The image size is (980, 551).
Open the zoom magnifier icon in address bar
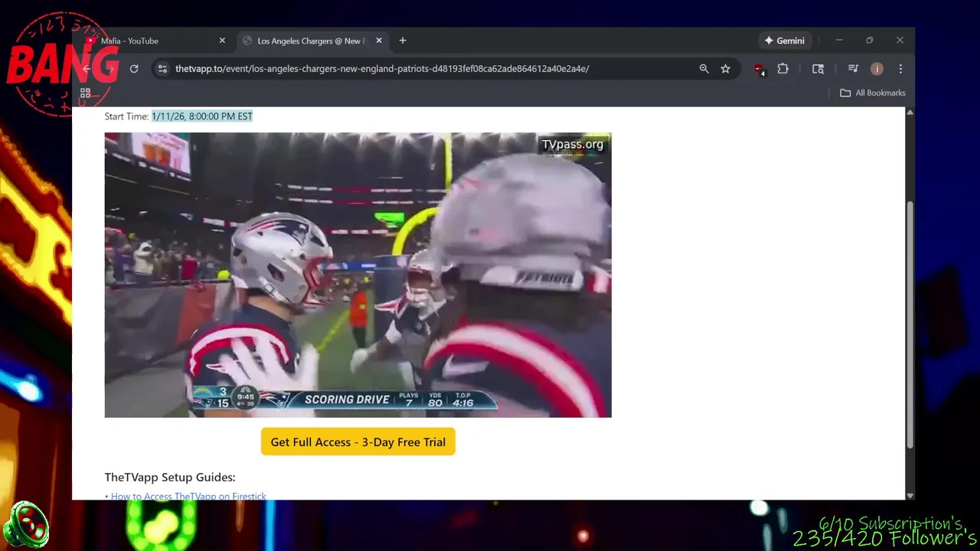click(704, 69)
